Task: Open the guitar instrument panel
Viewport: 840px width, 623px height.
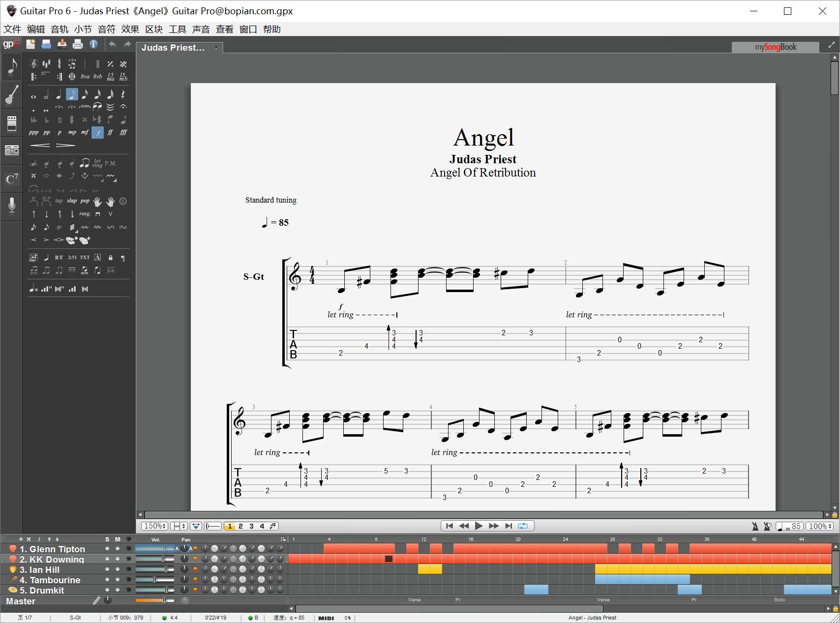Action: (x=12, y=95)
